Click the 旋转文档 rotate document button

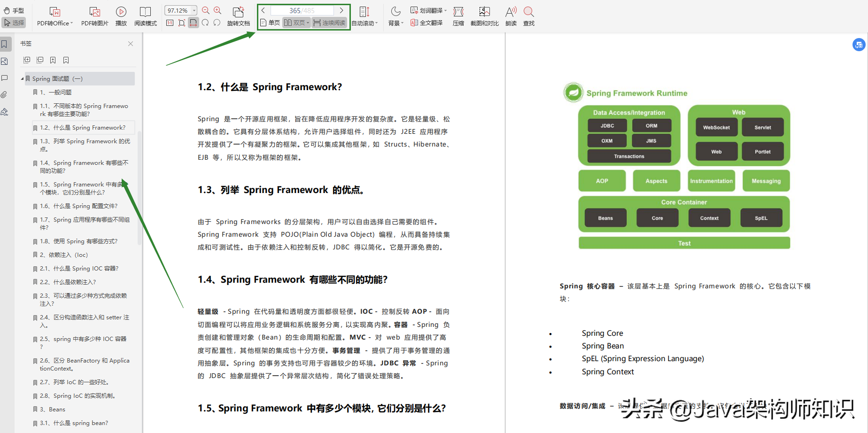(x=239, y=16)
